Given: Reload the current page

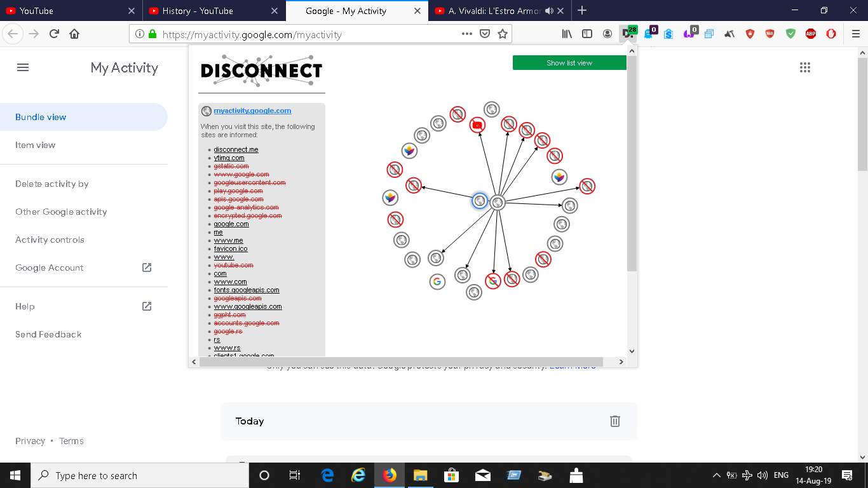Looking at the screenshot, I should (x=55, y=34).
